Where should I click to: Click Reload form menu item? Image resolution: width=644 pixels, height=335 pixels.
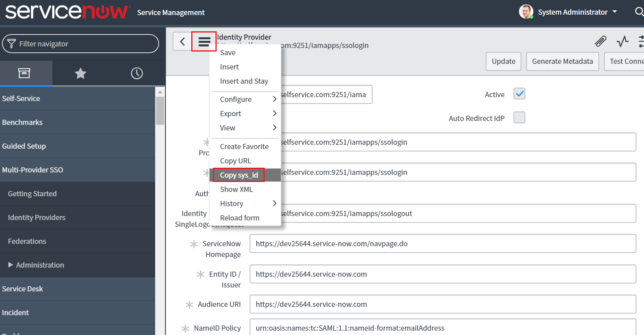click(245, 218)
